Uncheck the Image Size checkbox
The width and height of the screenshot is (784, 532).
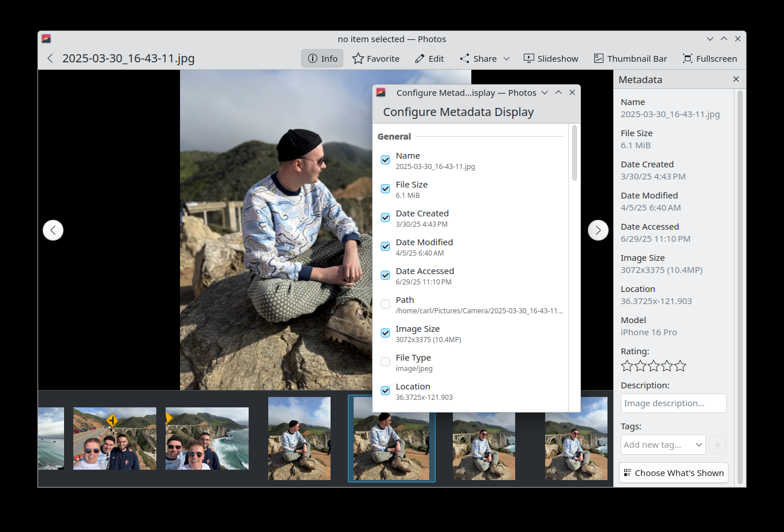pos(385,333)
